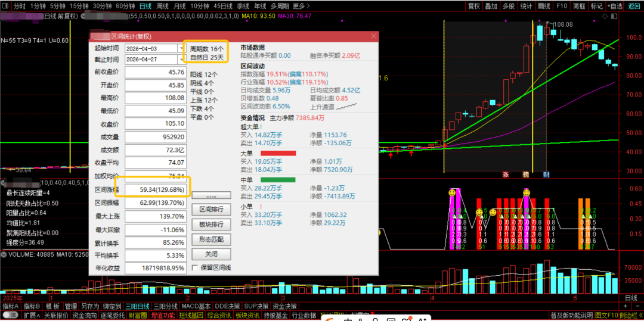Toggle 复权 in the top toolbar
Screen dimensions: 644x321
coord(474,6)
